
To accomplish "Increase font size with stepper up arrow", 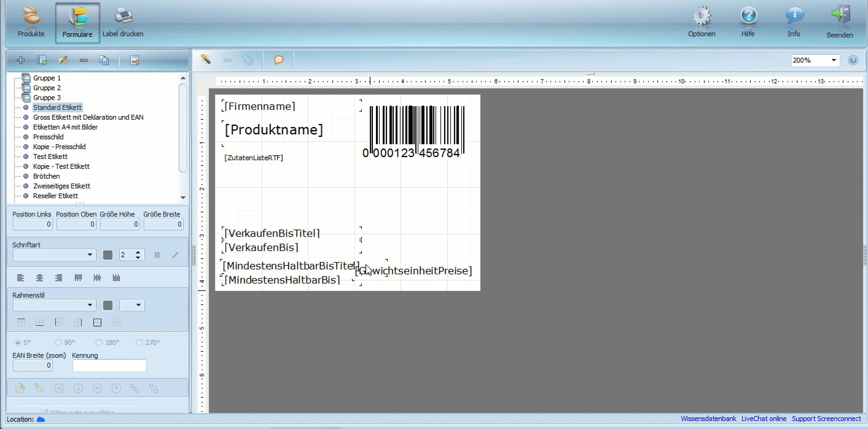I will click(138, 252).
